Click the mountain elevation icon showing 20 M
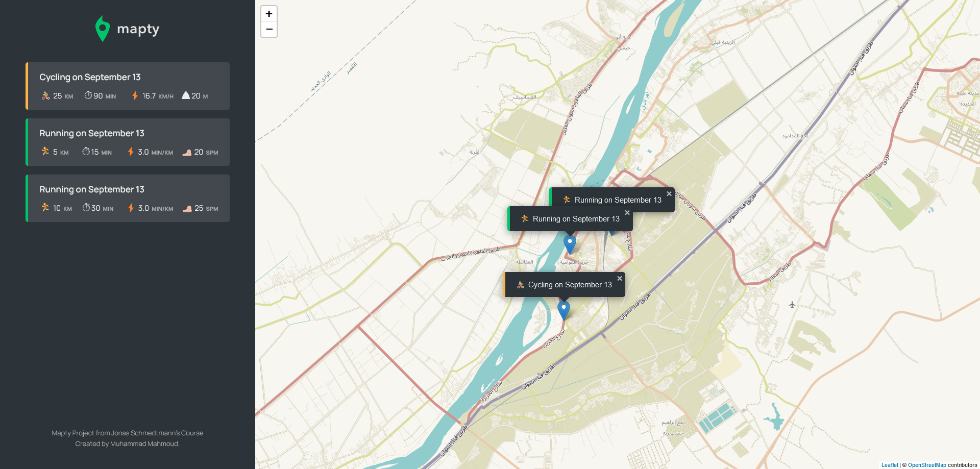 pos(186,95)
